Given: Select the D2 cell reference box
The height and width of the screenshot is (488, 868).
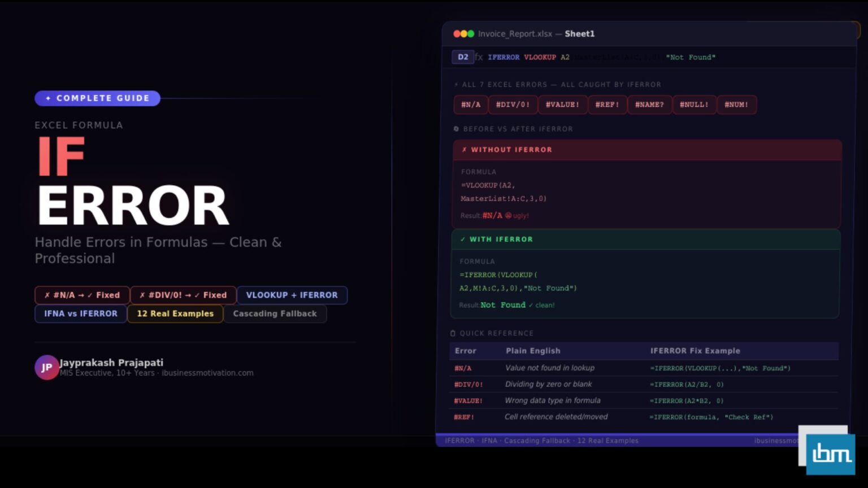Looking at the screenshot, I should pyautogui.click(x=463, y=57).
